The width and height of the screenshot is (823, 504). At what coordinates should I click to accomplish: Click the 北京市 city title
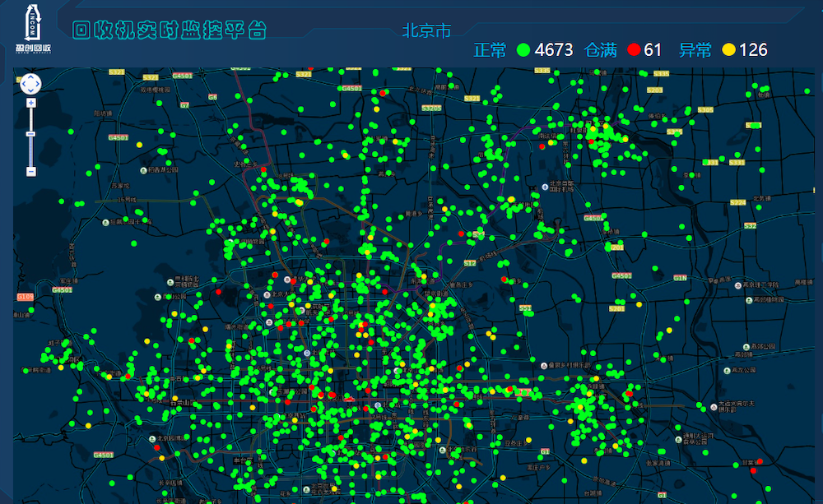coord(426,31)
